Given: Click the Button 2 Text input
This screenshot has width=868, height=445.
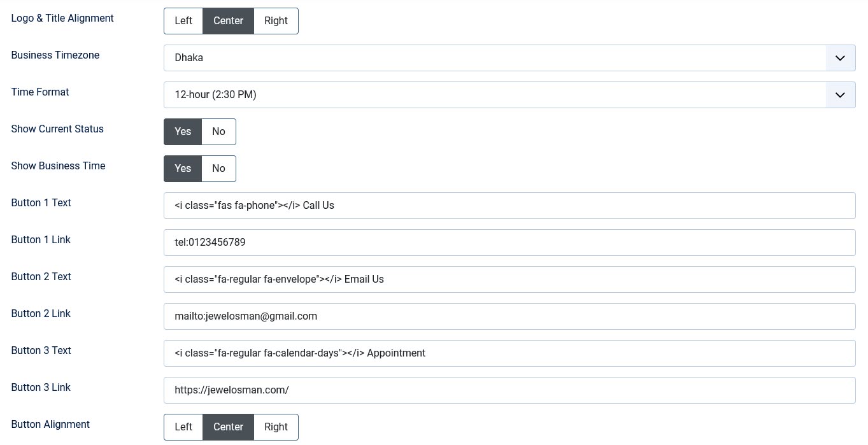Looking at the screenshot, I should (x=509, y=279).
